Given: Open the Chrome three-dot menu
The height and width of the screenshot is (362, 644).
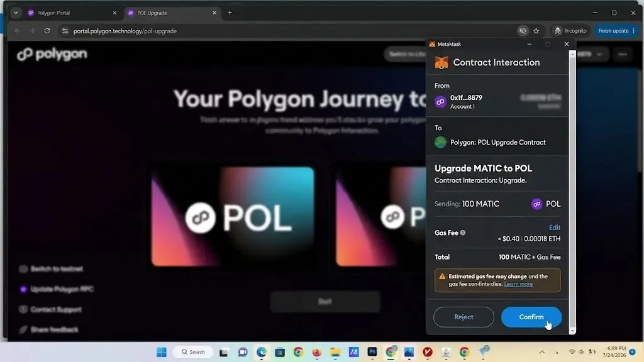Looking at the screenshot, I should 634,31.
